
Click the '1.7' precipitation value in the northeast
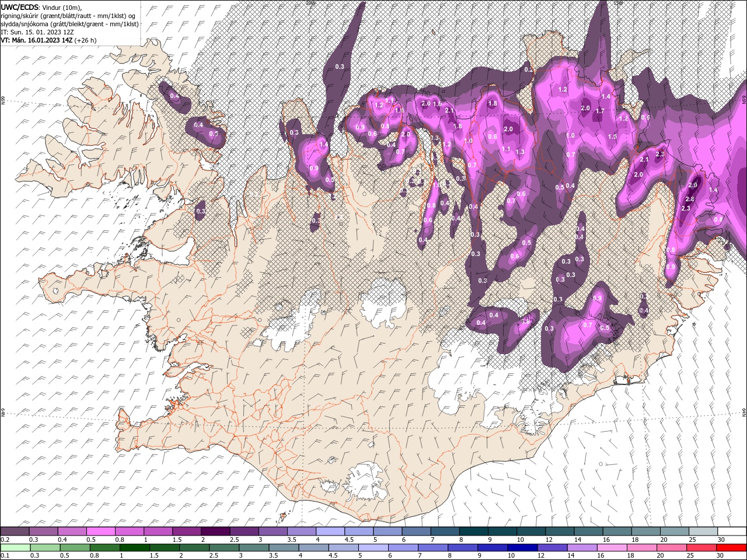pos(600,111)
